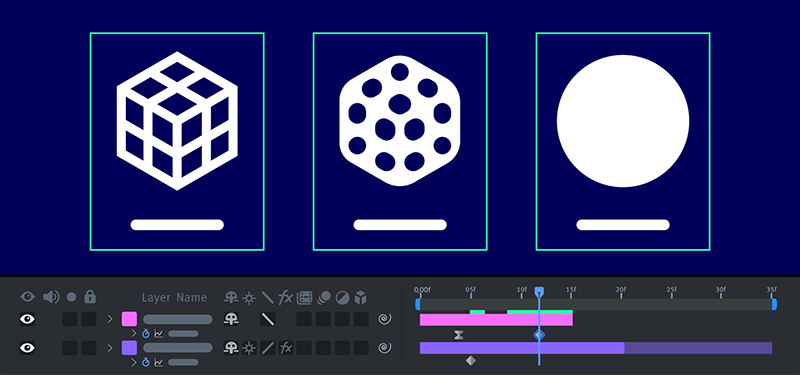Click the shy icon on the purple layer
The width and height of the screenshot is (800, 375).
[231, 348]
